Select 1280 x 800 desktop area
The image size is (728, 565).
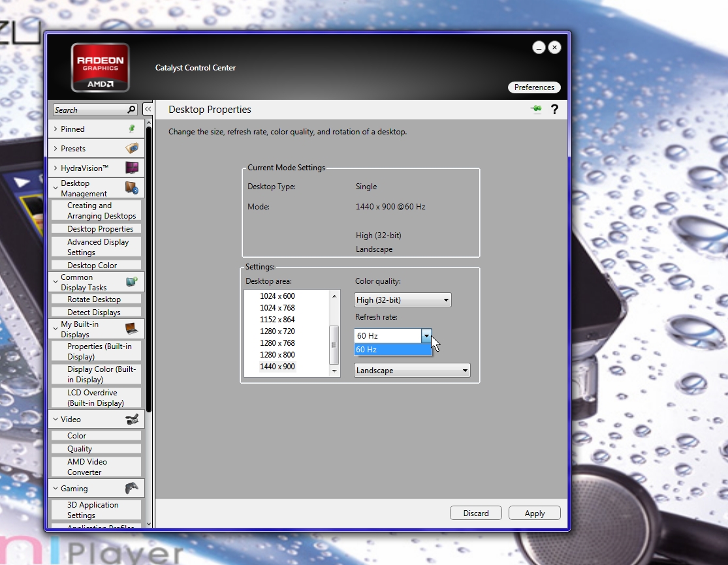pyautogui.click(x=277, y=355)
